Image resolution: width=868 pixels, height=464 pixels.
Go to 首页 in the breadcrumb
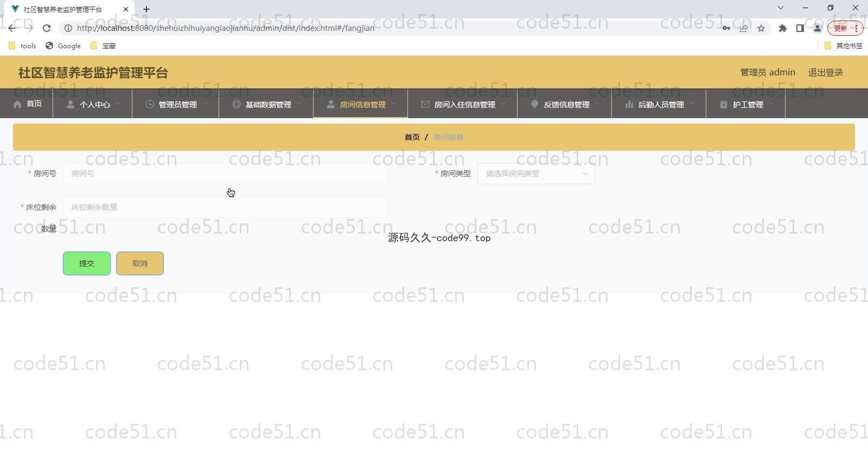(412, 137)
